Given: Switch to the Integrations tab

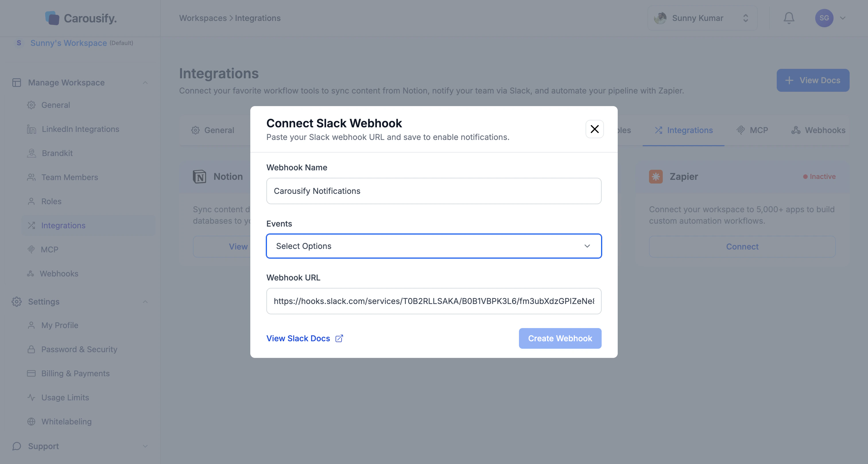Looking at the screenshot, I should tap(683, 130).
